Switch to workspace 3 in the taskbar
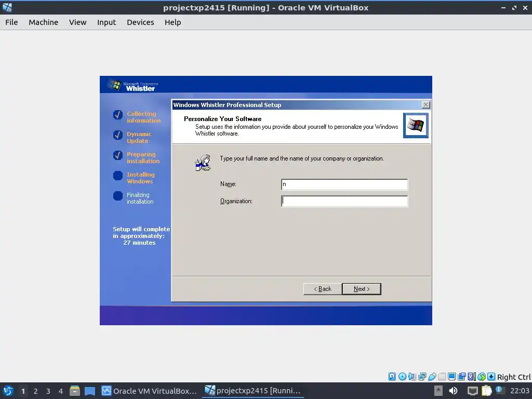This screenshot has width=532, height=399. point(48,391)
